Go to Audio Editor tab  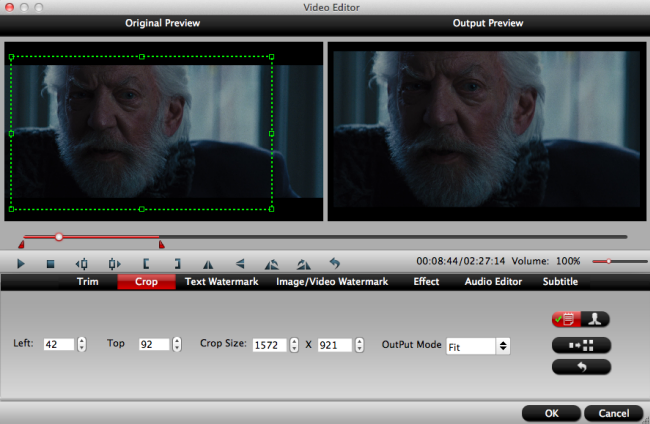[493, 282]
